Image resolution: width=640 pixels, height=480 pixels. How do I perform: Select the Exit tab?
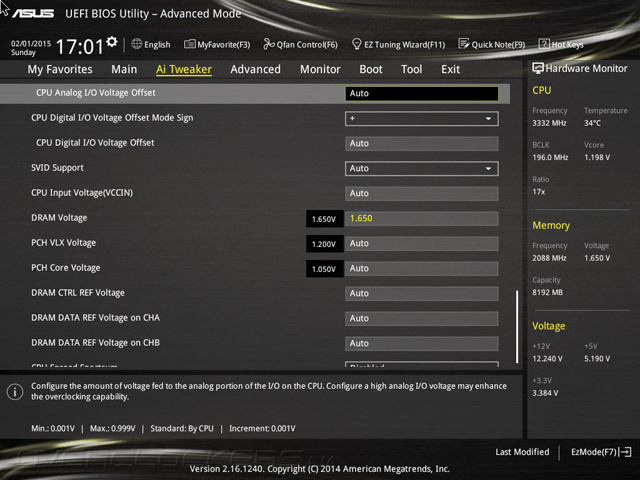coord(450,69)
